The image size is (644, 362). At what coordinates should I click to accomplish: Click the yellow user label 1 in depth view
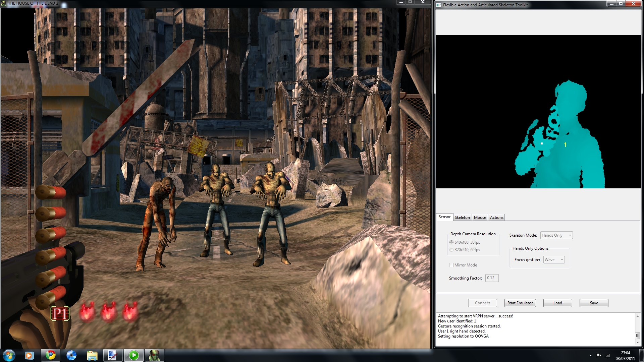click(565, 145)
